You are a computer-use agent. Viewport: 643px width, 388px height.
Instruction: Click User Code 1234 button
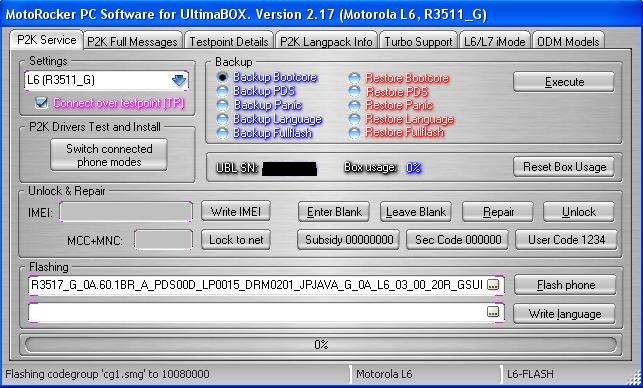[566, 240]
